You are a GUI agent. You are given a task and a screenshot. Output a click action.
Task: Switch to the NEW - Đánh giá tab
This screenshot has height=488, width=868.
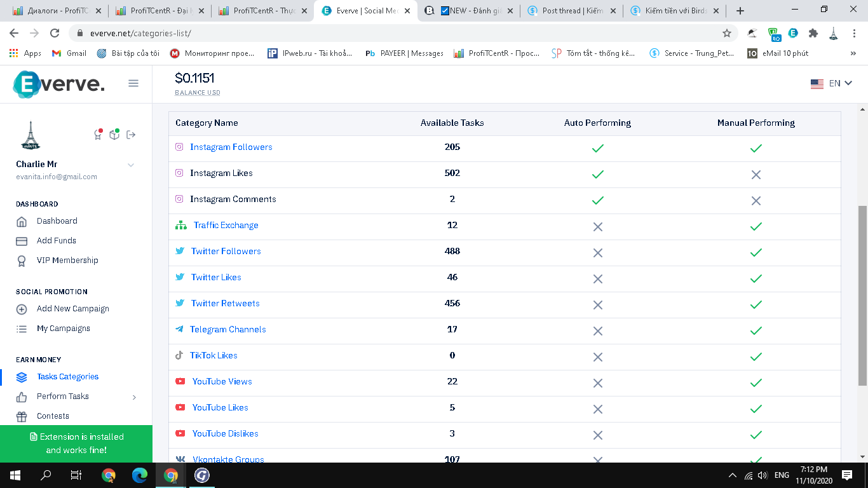(x=468, y=11)
